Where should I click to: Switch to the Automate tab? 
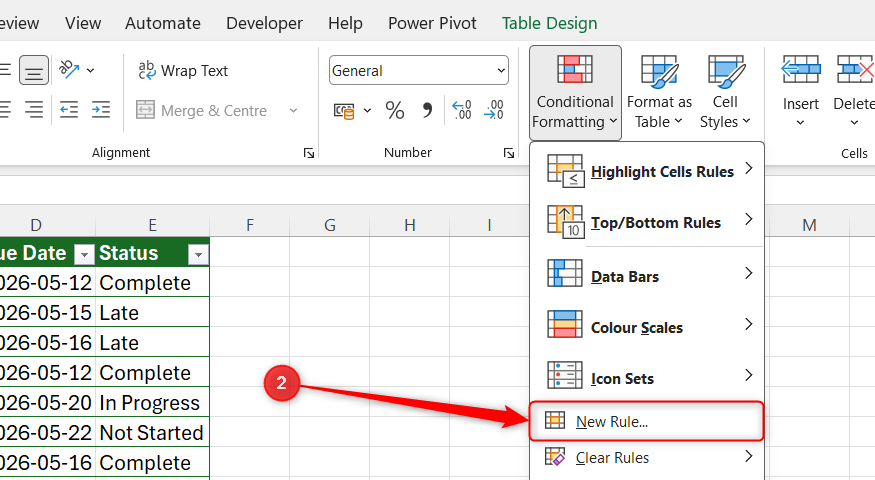[162, 23]
